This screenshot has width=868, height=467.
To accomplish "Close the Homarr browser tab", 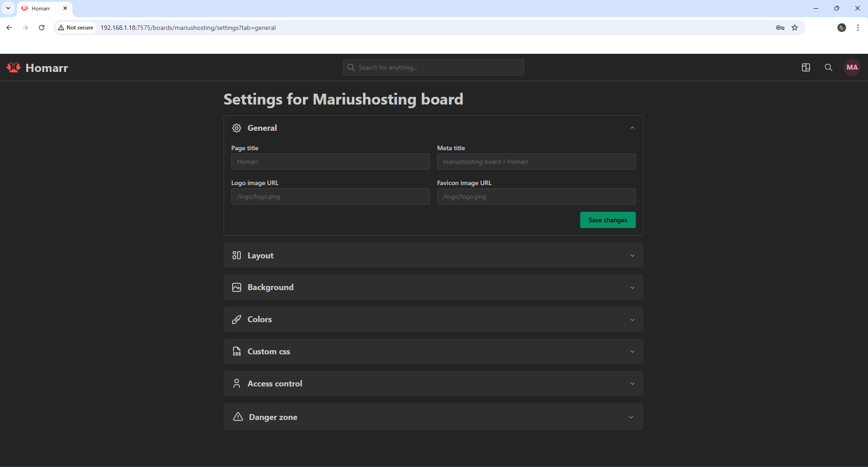I will pyautogui.click(x=65, y=8).
